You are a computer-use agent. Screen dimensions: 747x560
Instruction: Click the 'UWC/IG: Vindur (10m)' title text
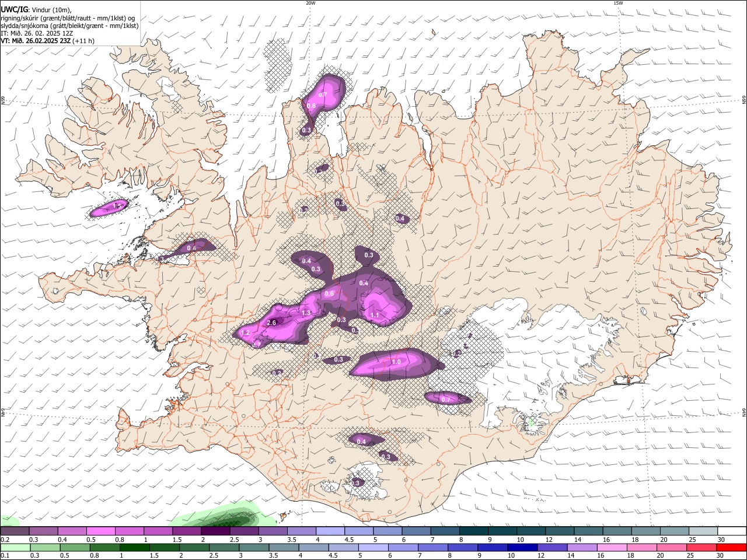(x=36, y=9)
